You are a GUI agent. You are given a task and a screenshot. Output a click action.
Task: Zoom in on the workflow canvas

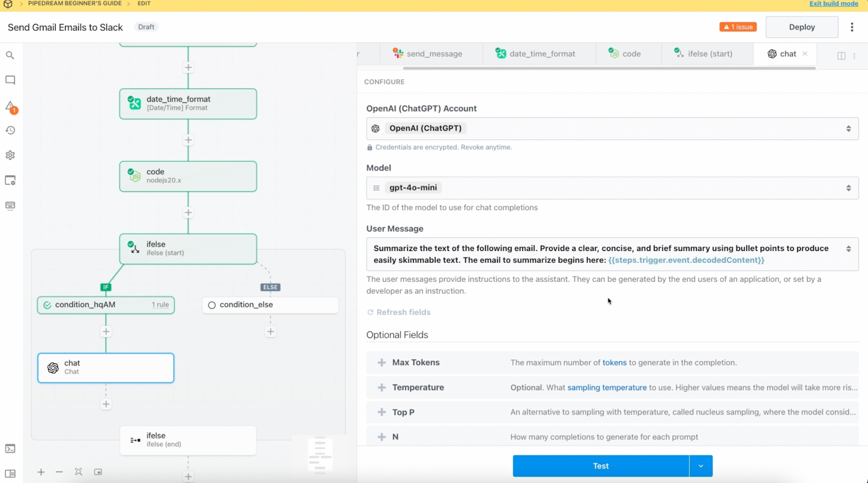(x=41, y=472)
